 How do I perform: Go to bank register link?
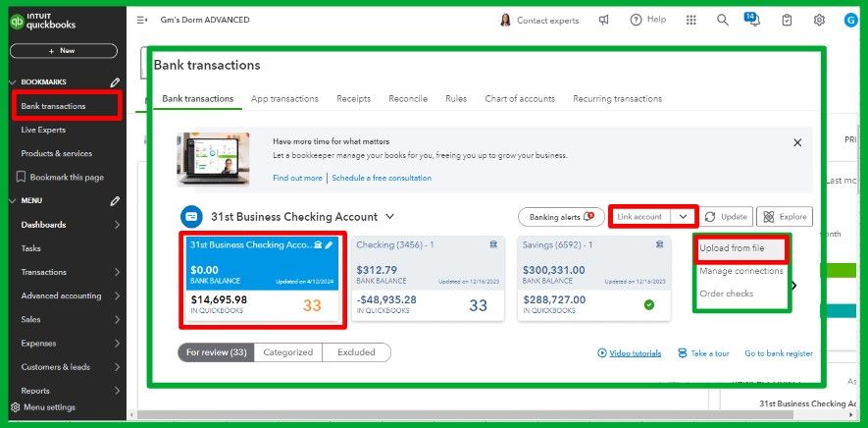click(779, 353)
